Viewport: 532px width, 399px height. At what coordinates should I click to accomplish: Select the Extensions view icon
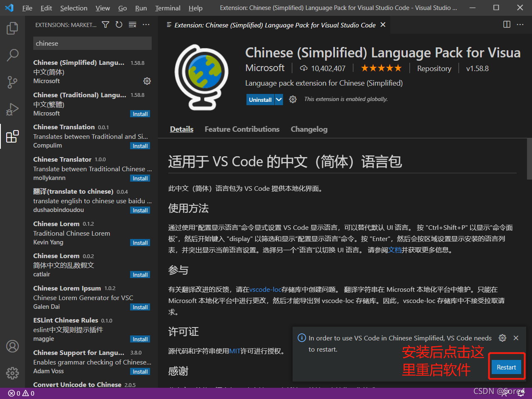point(12,136)
